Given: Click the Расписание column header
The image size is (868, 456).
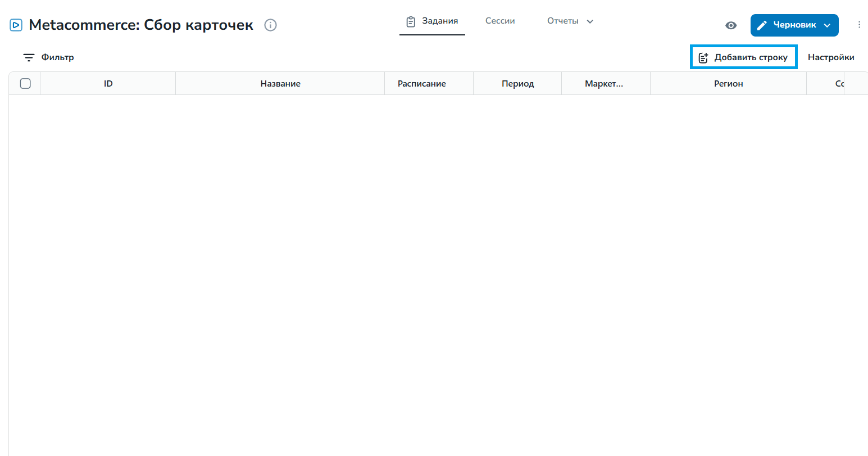Looking at the screenshot, I should tap(421, 83).
